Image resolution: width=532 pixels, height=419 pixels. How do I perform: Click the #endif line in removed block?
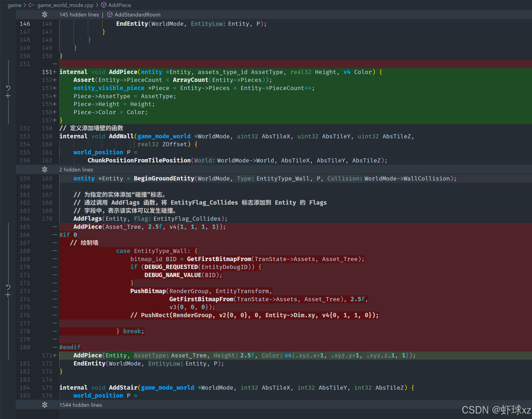[x=70, y=347]
